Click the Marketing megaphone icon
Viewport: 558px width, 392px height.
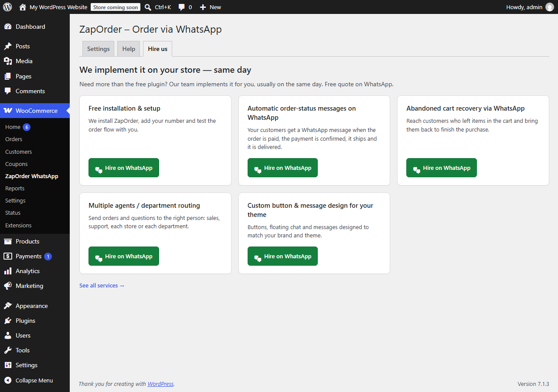[x=8, y=286]
